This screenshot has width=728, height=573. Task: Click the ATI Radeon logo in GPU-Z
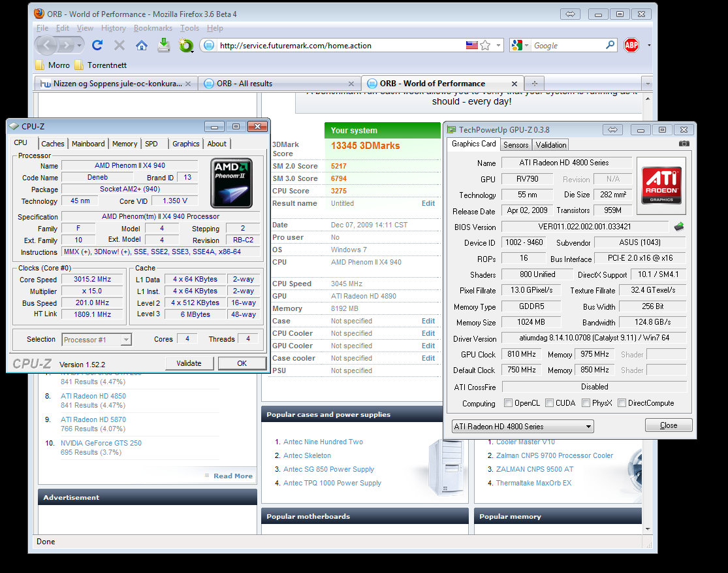[x=661, y=186]
